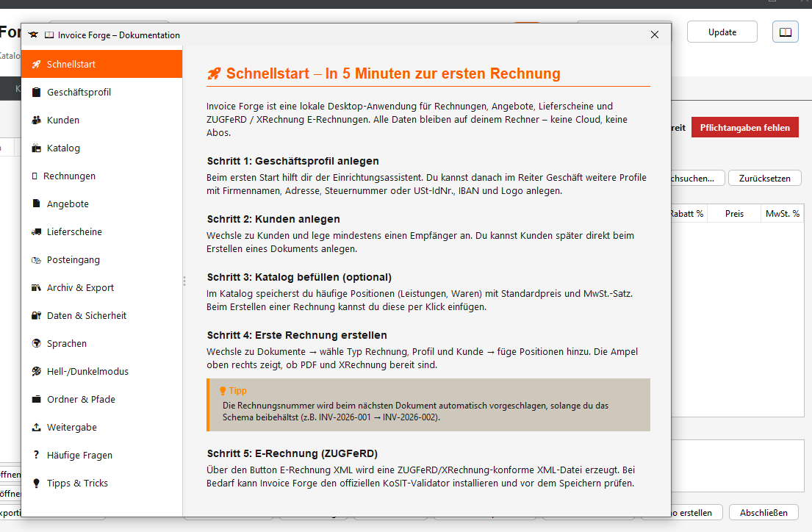
Task: Click the archive icon beside Archiv & Export
Action: (x=36, y=287)
